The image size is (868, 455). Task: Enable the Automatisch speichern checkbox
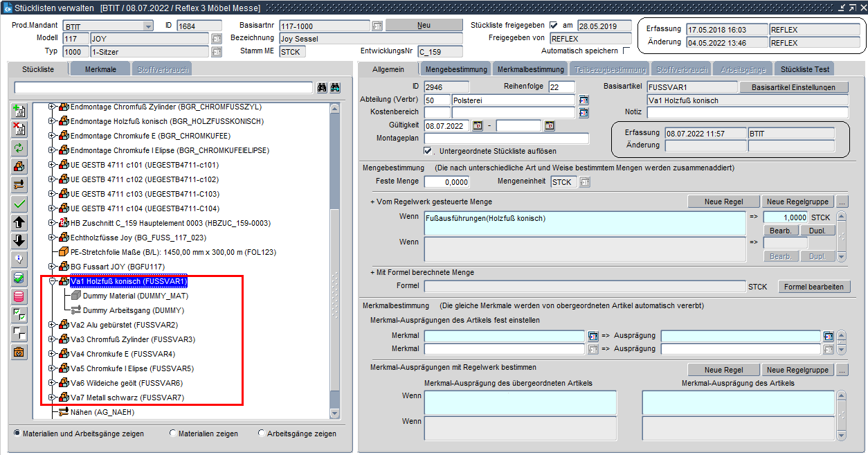(x=626, y=51)
